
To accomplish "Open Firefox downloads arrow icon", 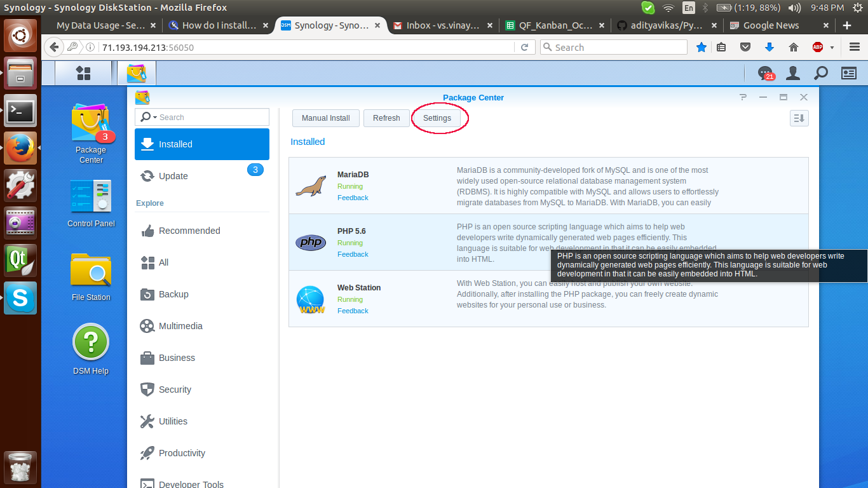I will [x=769, y=47].
